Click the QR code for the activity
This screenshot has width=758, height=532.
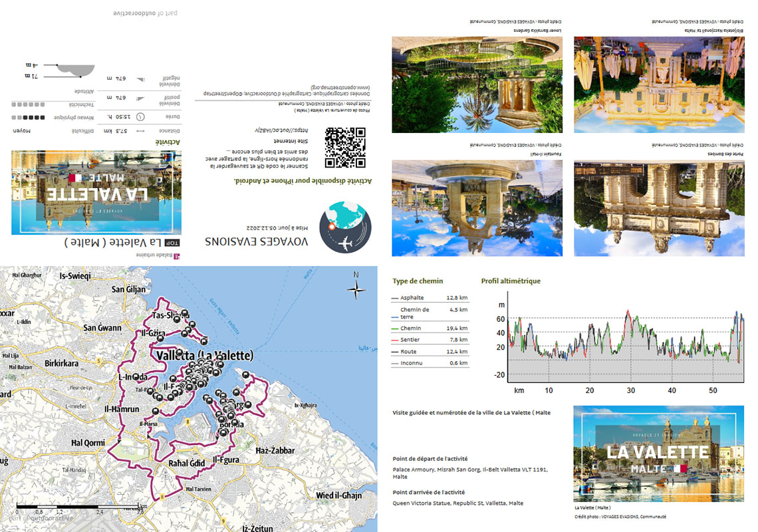(x=345, y=148)
